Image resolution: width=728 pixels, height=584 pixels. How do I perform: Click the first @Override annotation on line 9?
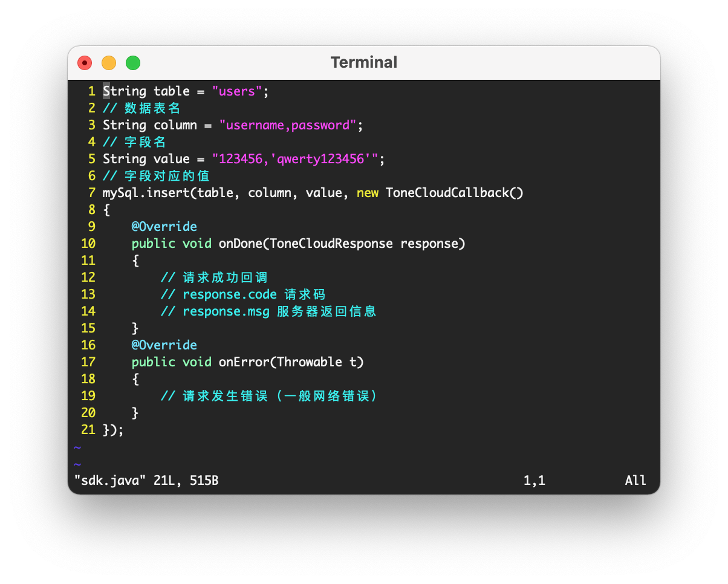tap(164, 227)
